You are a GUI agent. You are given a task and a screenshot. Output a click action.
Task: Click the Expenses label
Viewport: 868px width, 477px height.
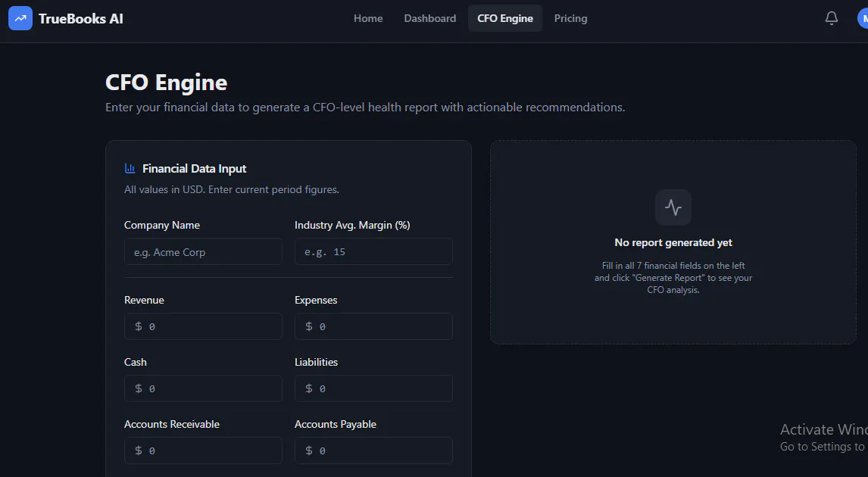[x=316, y=300]
